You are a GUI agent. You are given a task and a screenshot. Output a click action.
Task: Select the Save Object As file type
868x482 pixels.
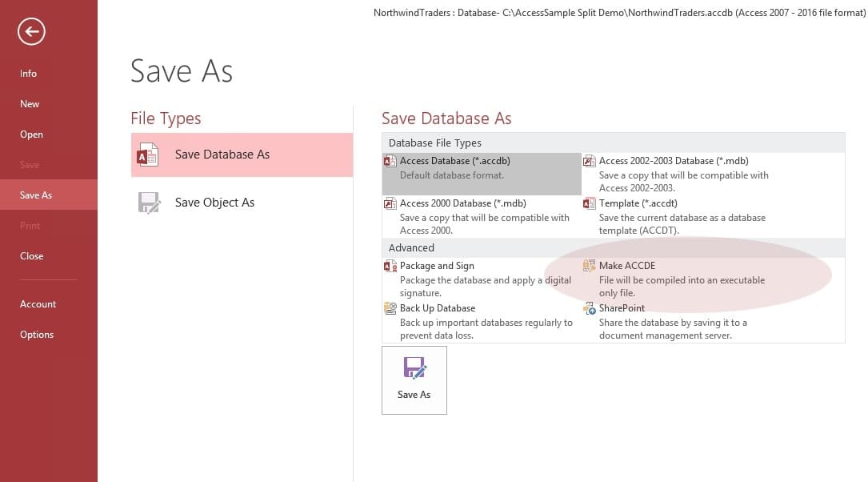[x=242, y=203]
